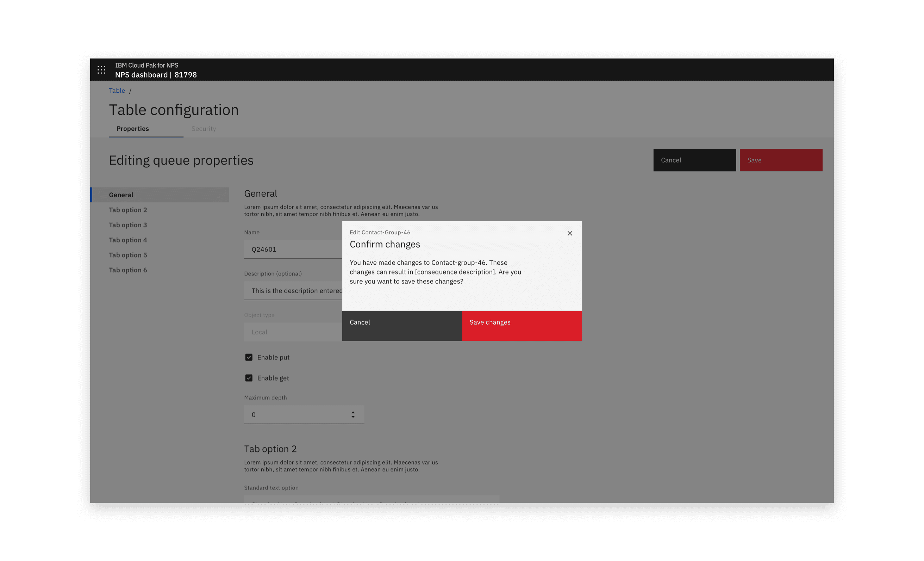Viewport: 924px width, 561px height.
Task: Select Tab option 6 in the side navigation
Action: 127,270
